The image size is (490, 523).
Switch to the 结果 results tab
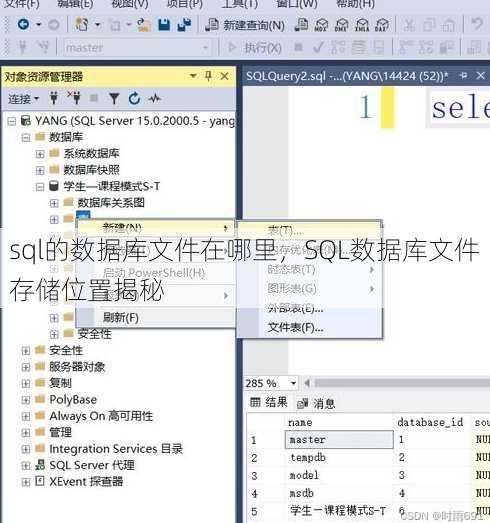[x=269, y=403]
